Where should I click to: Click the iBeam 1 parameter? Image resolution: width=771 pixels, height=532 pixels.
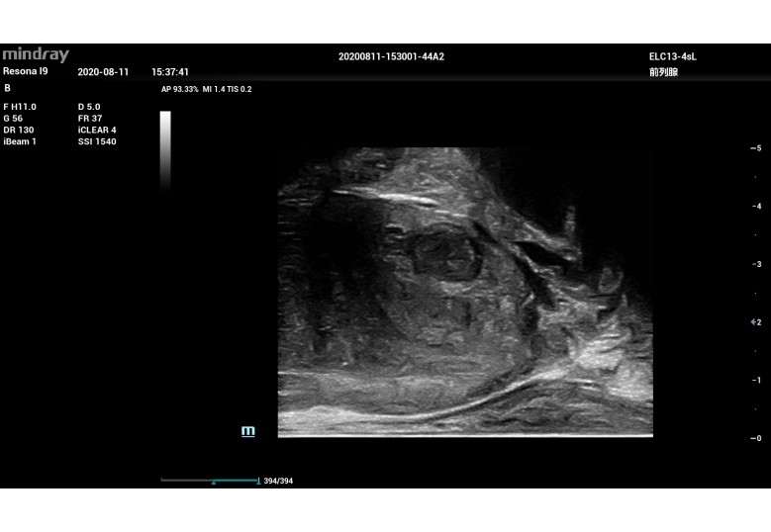pyautogui.click(x=20, y=141)
